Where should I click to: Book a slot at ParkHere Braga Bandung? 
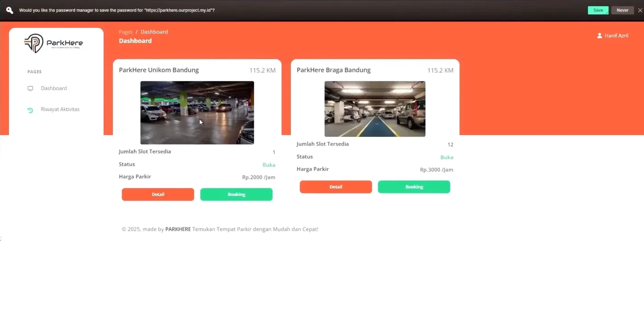pos(414,187)
